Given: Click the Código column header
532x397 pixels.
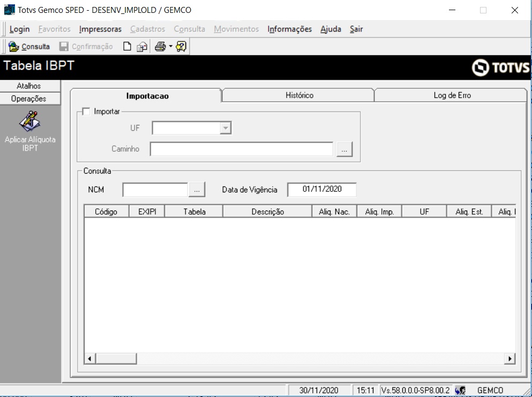Looking at the screenshot, I should (106, 212).
